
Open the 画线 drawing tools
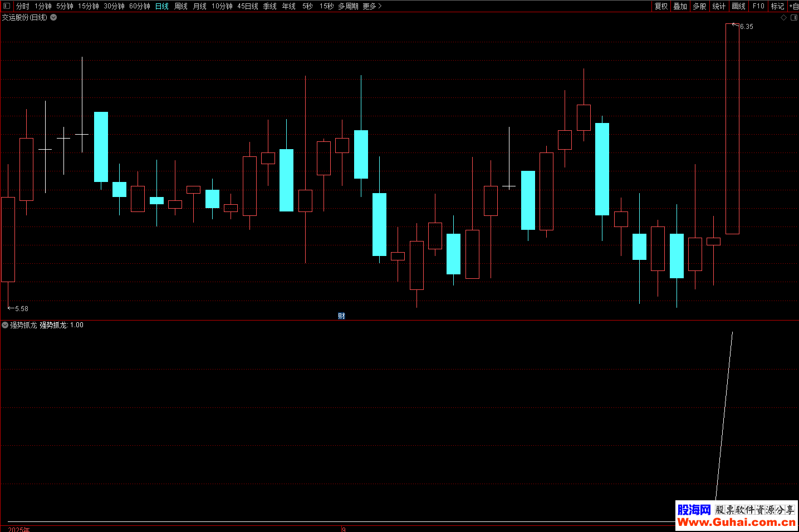(x=738, y=6)
